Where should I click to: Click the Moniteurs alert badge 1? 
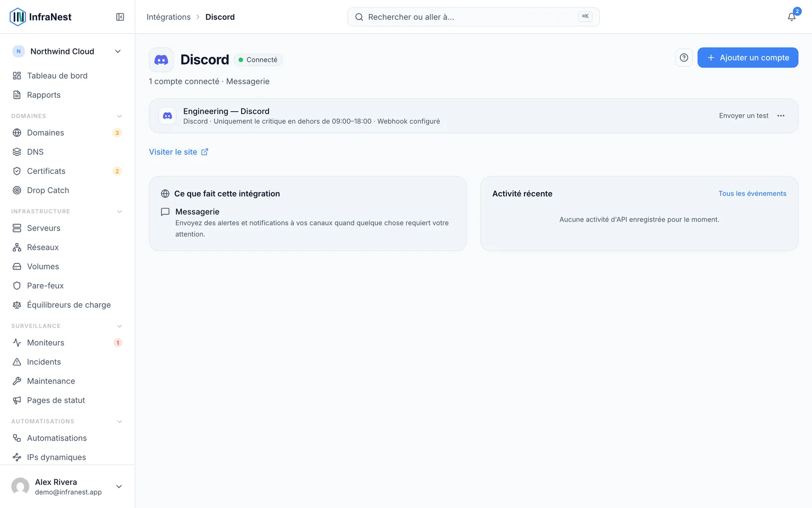tap(117, 343)
